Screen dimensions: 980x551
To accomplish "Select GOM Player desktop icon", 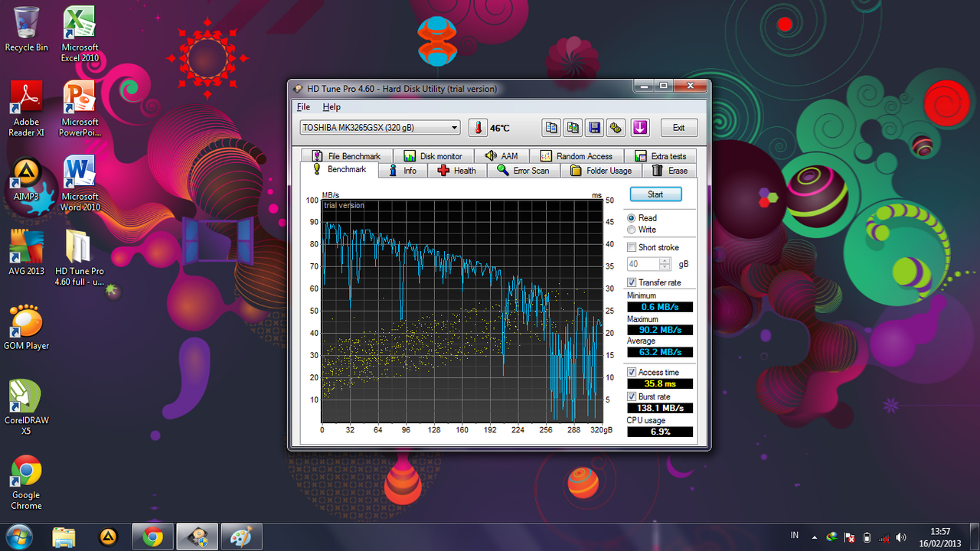I will click(26, 328).
